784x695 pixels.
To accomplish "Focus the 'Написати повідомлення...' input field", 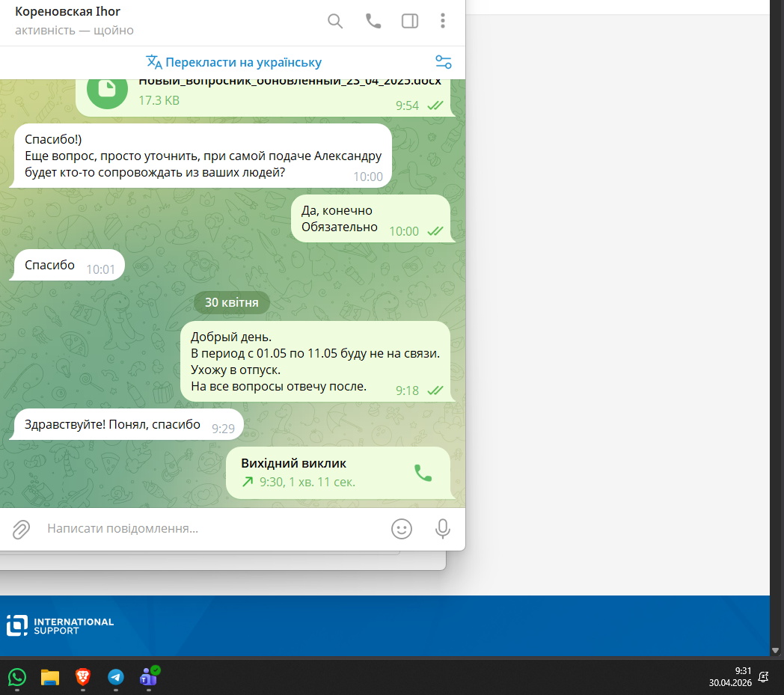I will (x=212, y=528).
